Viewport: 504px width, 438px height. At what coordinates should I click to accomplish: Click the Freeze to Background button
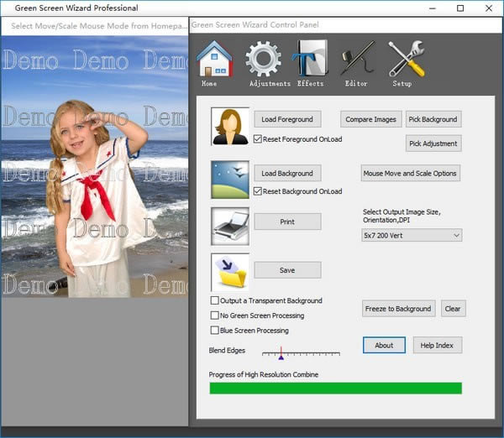pyautogui.click(x=399, y=309)
